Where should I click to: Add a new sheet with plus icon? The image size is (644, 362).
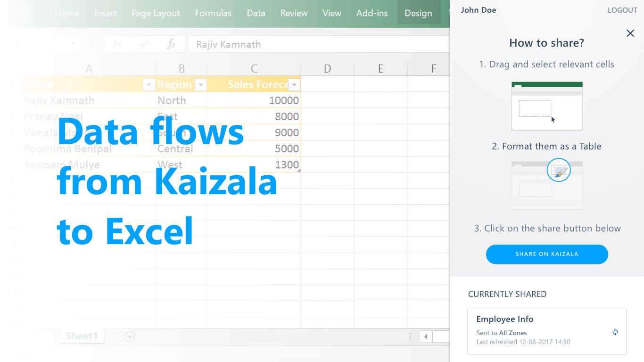coord(130,337)
